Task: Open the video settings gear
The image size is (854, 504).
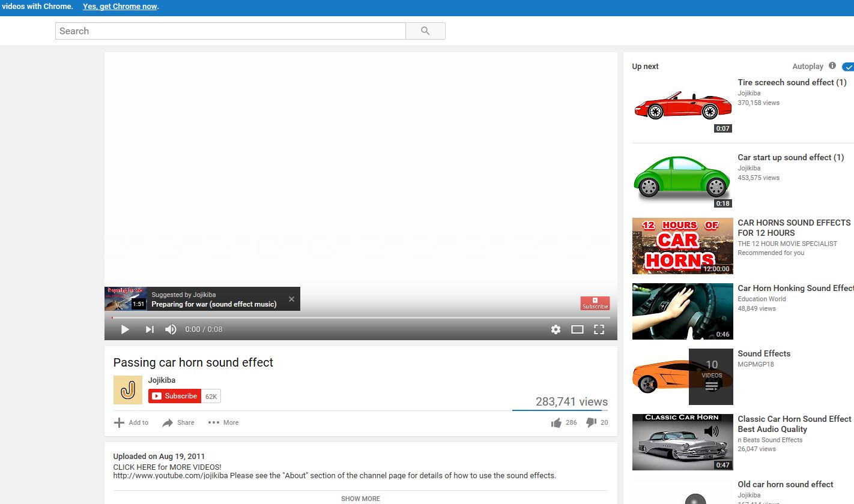Action: 556,329
